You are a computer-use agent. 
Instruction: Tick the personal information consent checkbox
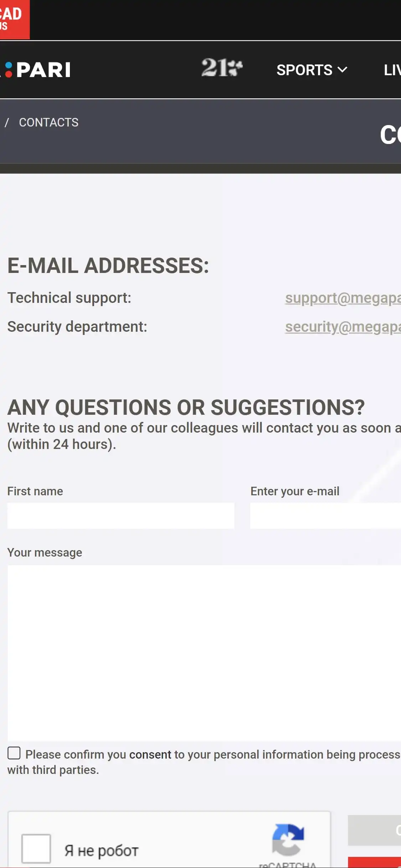point(14,753)
